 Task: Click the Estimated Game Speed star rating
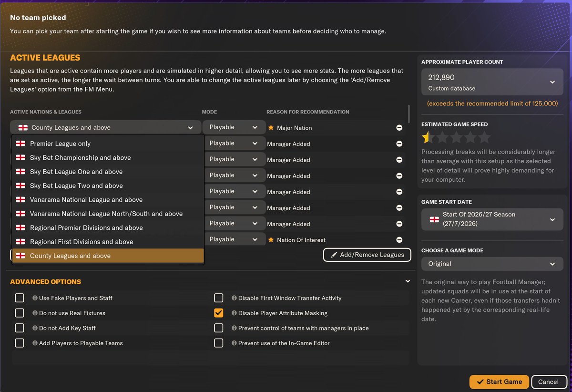456,138
